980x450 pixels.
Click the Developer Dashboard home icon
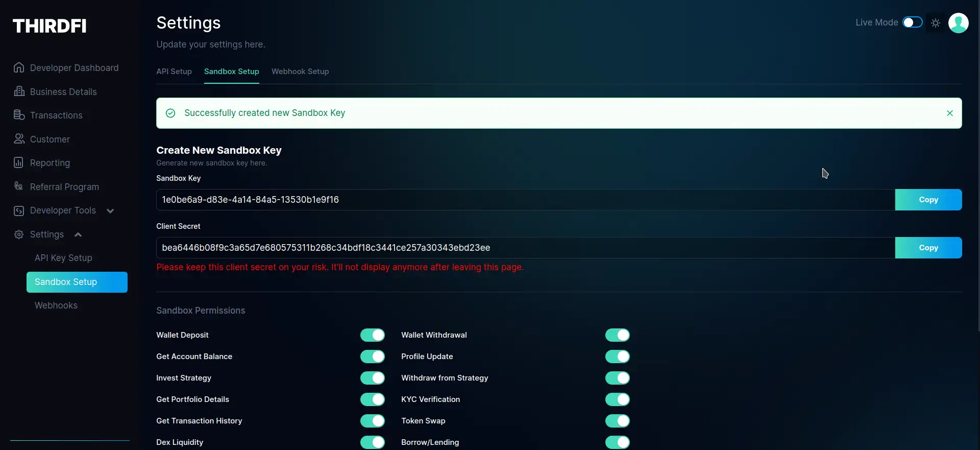19,67
